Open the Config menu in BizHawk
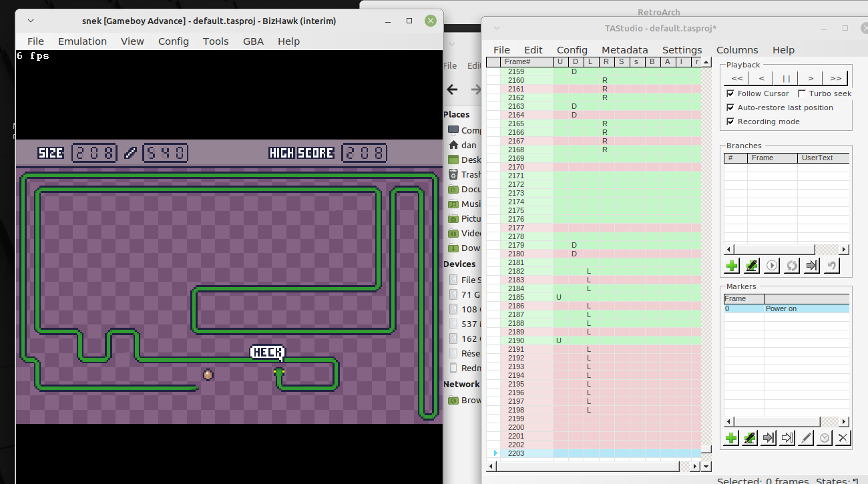 [x=174, y=41]
